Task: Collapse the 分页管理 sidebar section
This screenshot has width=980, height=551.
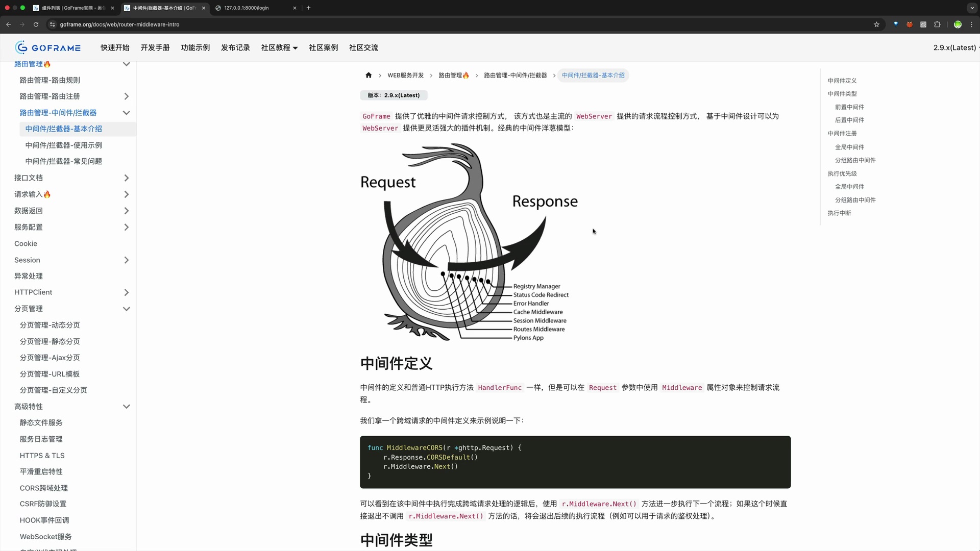Action: coord(126,309)
